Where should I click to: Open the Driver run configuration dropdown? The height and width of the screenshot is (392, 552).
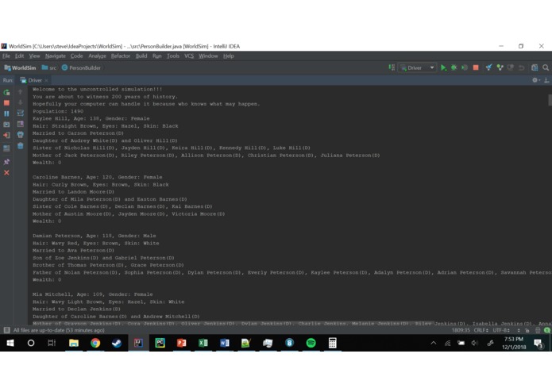[418, 68]
